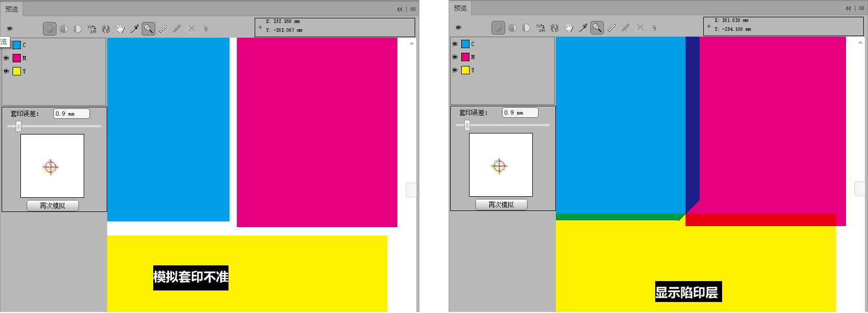Click the percent/255 toggle icon in left panel
Image resolution: width=868 pixels, height=313 pixels.
(x=92, y=29)
